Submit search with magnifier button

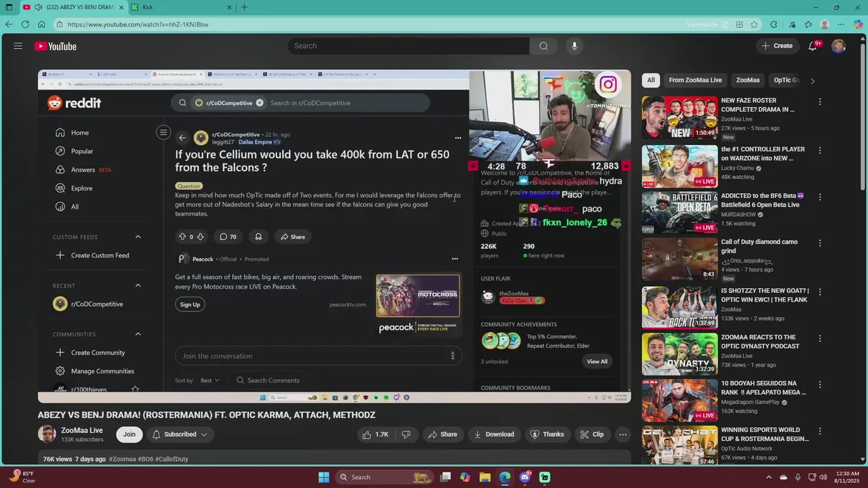pyautogui.click(x=543, y=46)
